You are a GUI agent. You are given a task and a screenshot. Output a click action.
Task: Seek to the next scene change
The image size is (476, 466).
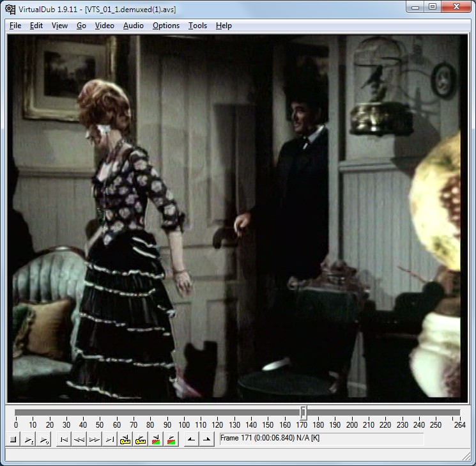click(x=171, y=439)
